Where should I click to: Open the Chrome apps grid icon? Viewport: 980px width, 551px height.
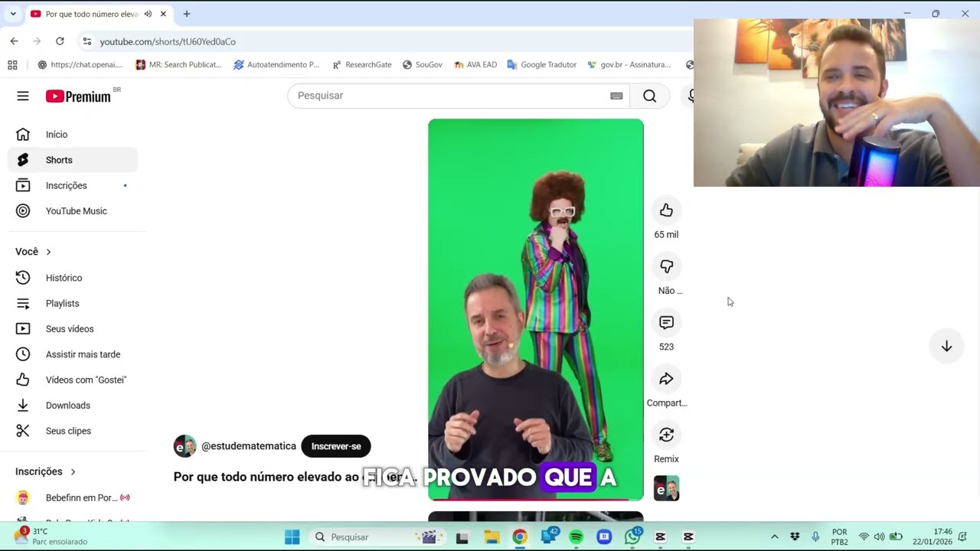point(12,65)
